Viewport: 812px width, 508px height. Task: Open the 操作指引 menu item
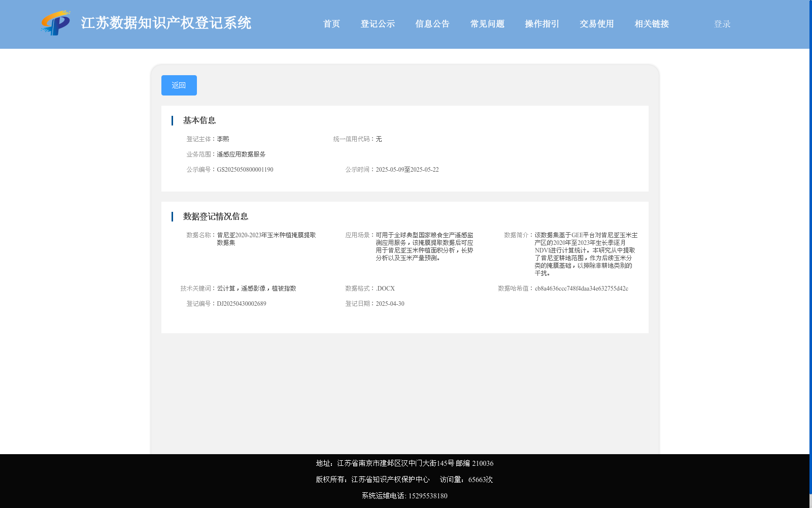pos(542,24)
